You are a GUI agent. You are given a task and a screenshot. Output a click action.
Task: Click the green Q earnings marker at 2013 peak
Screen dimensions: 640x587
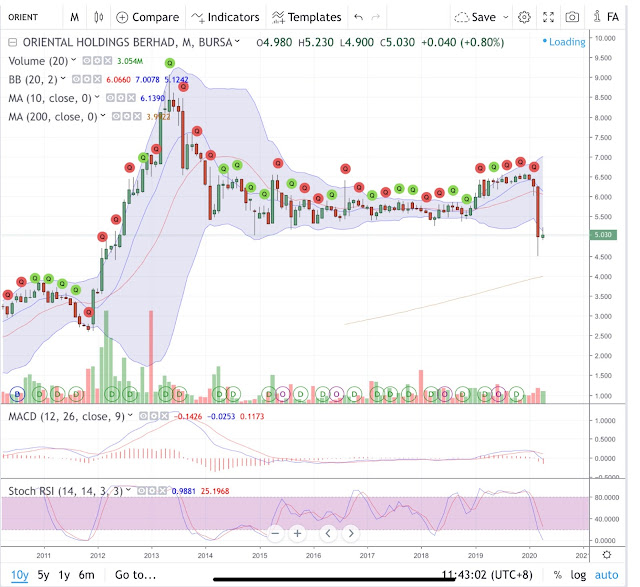tap(170, 63)
